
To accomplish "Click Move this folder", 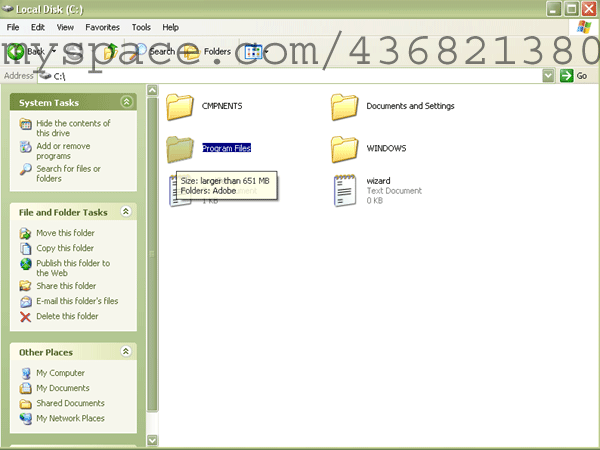I will point(65,233).
